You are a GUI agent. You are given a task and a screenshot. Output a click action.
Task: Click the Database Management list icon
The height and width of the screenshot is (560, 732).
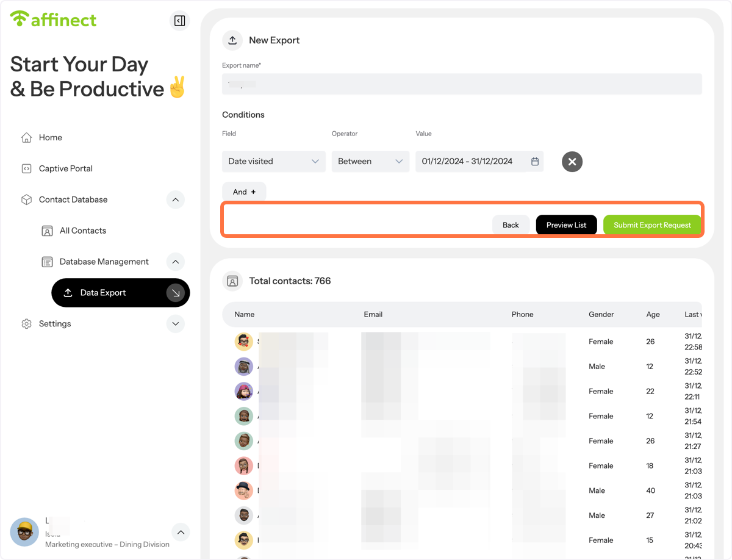tap(47, 262)
